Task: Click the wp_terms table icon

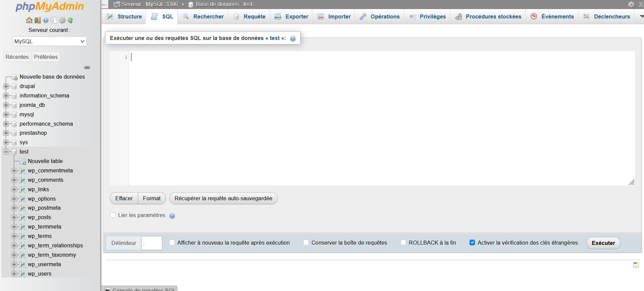Action: point(23,236)
